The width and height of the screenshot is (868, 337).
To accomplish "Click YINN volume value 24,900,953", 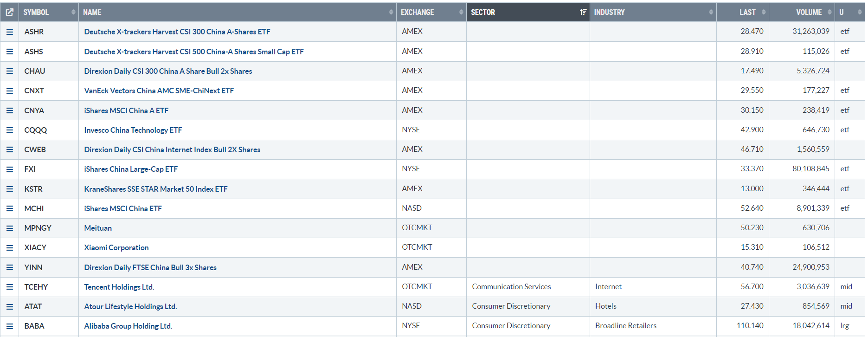I will (811, 267).
